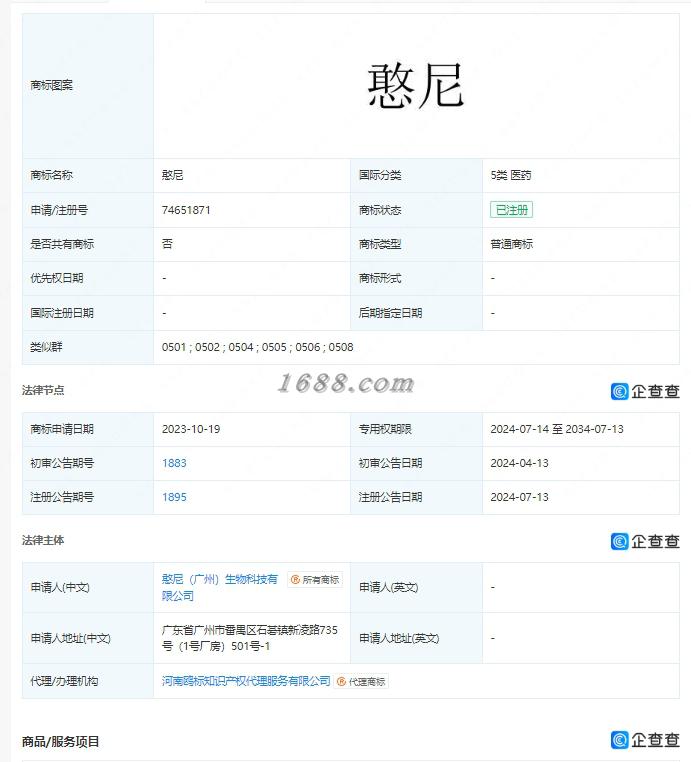Viewport: 691px width, 762px height.
Task: Click the 法律主体 section heading
Action: point(43,540)
